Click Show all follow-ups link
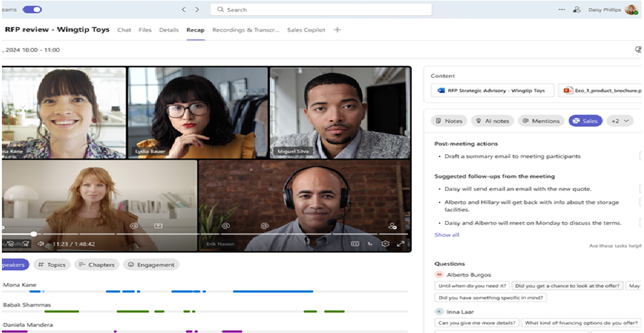This screenshot has width=644, height=333. (x=447, y=235)
